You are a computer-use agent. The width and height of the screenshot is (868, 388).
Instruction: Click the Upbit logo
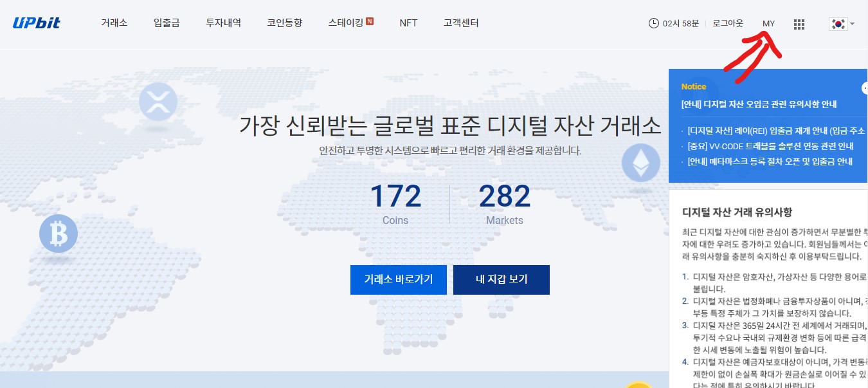pyautogui.click(x=37, y=22)
